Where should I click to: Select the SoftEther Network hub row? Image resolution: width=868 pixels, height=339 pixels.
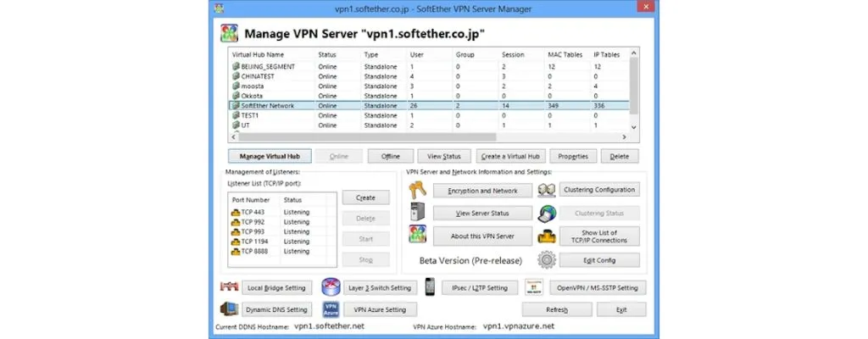coord(429,106)
